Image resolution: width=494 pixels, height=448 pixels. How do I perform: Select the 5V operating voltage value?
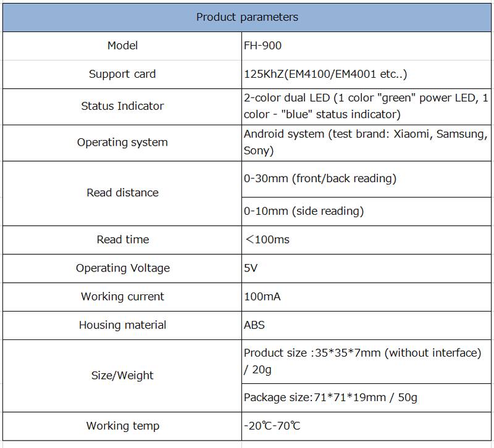tap(251, 268)
